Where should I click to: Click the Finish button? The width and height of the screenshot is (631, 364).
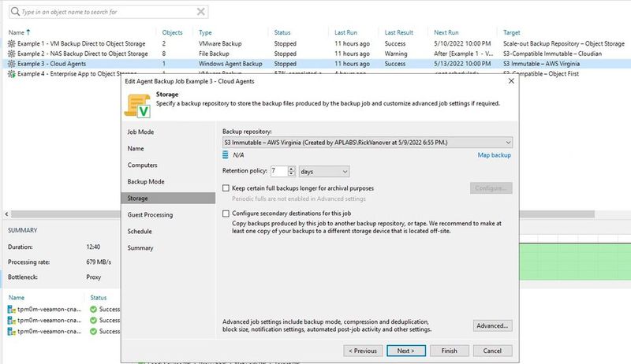pos(449,351)
